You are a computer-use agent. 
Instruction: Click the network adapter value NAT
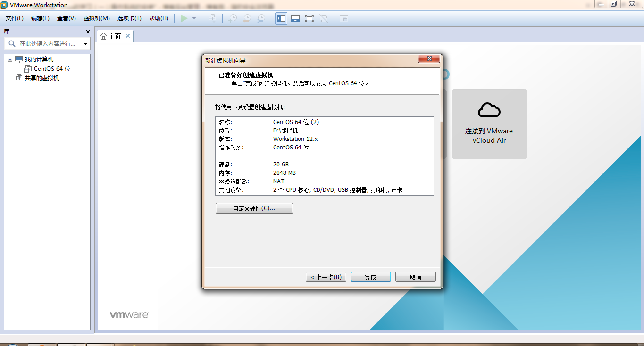(x=279, y=181)
